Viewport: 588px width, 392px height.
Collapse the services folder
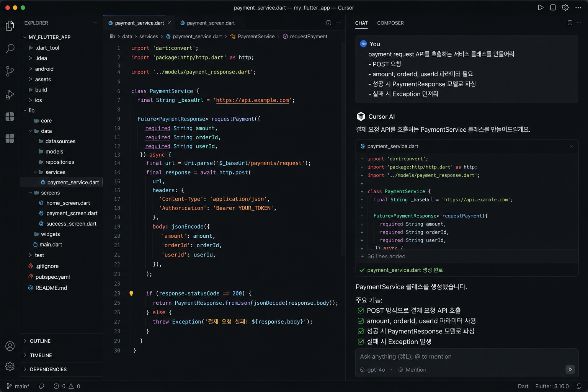[x=35, y=172]
